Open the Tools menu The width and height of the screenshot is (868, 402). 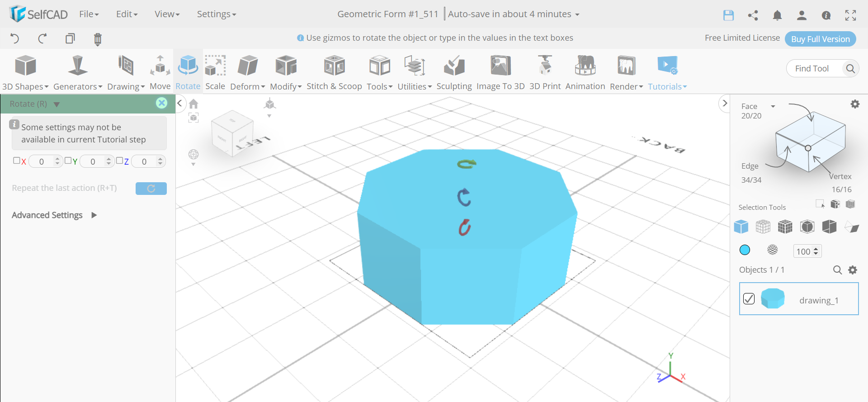point(380,72)
